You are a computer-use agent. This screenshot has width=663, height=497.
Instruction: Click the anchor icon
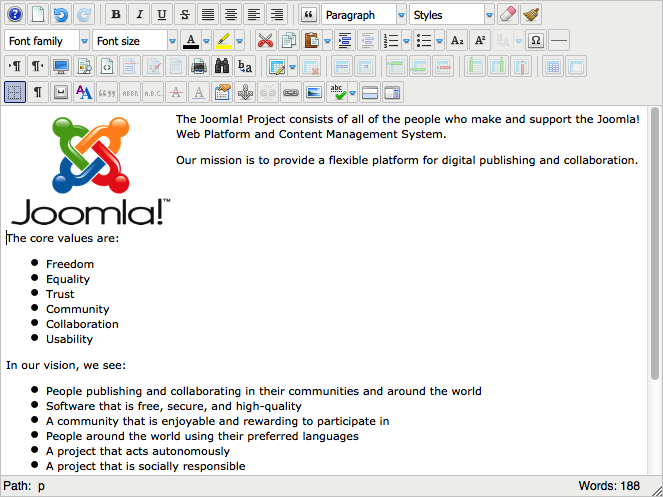(x=245, y=93)
